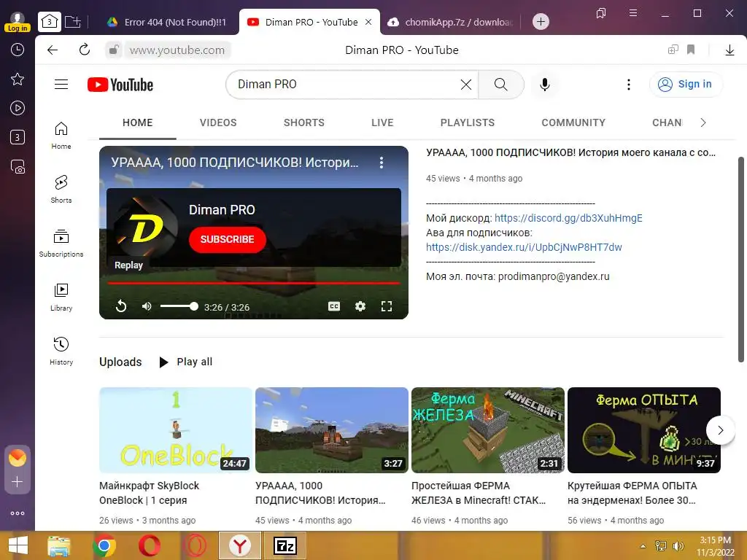Search by voice with the microphone
This screenshot has height=560, width=747.
(544, 85)
